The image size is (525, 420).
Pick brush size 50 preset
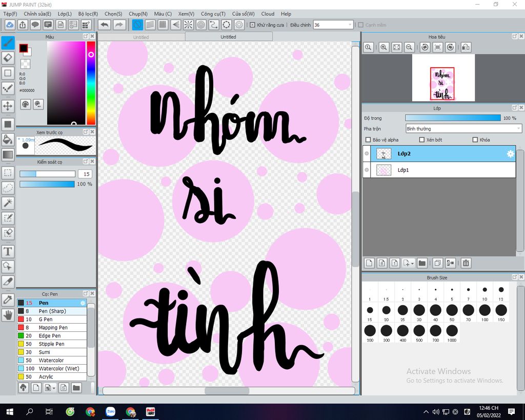point(452,313)
